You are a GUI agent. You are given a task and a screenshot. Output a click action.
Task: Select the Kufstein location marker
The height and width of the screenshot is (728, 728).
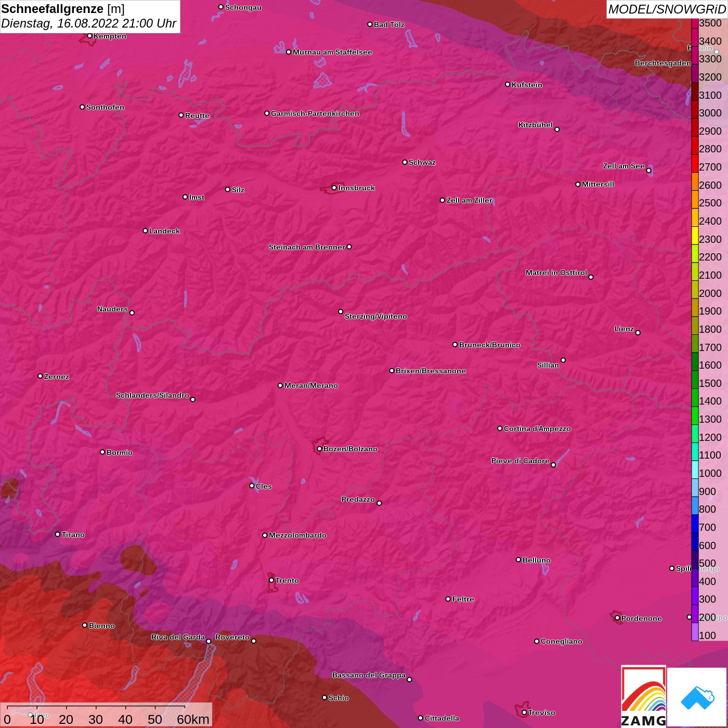pyautogui.click(x=508, y=84)
